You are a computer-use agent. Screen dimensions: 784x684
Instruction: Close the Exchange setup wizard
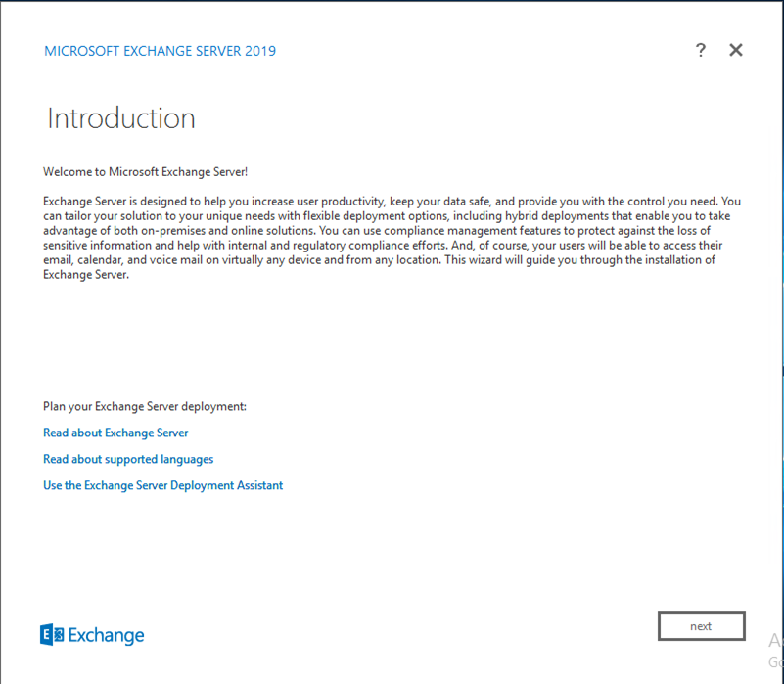pos(736,50)
